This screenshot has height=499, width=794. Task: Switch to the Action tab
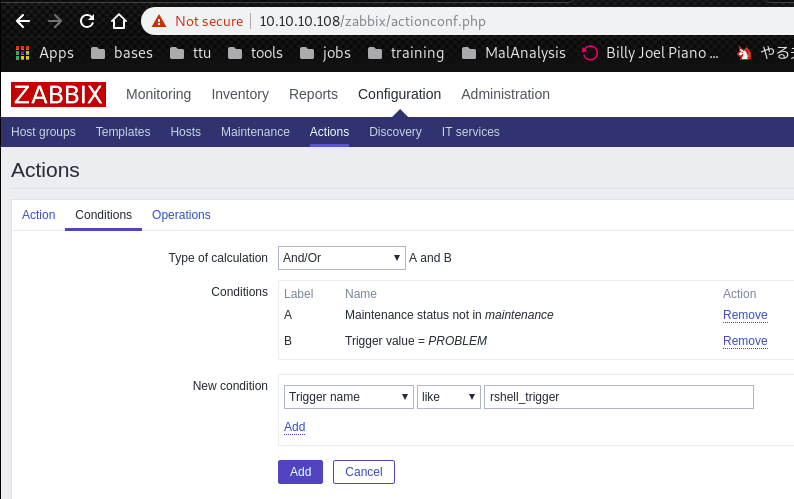[39, 215]
